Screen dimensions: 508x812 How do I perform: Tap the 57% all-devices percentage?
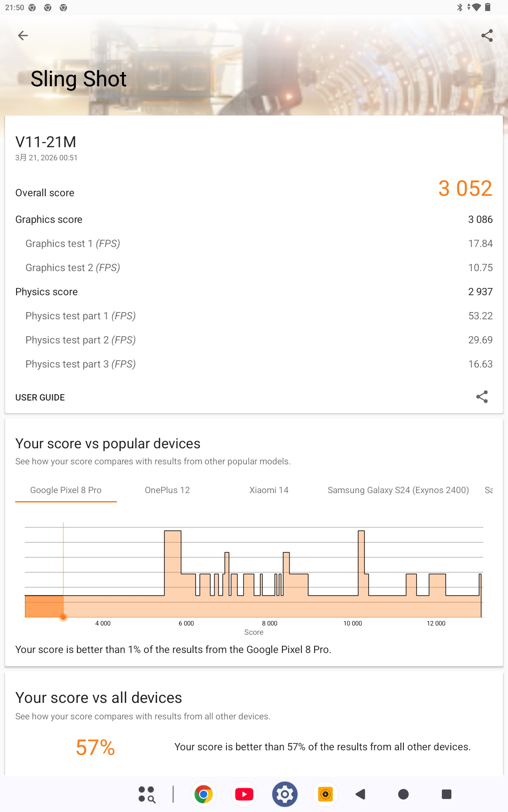coord(95,747)
